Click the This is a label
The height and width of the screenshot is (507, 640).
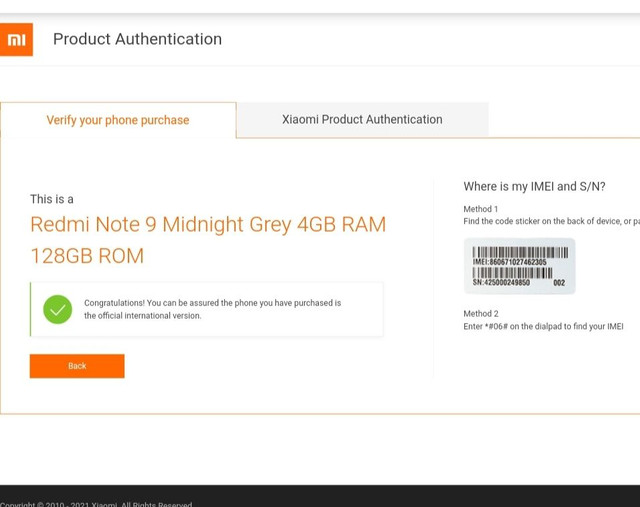coord(52,199)
